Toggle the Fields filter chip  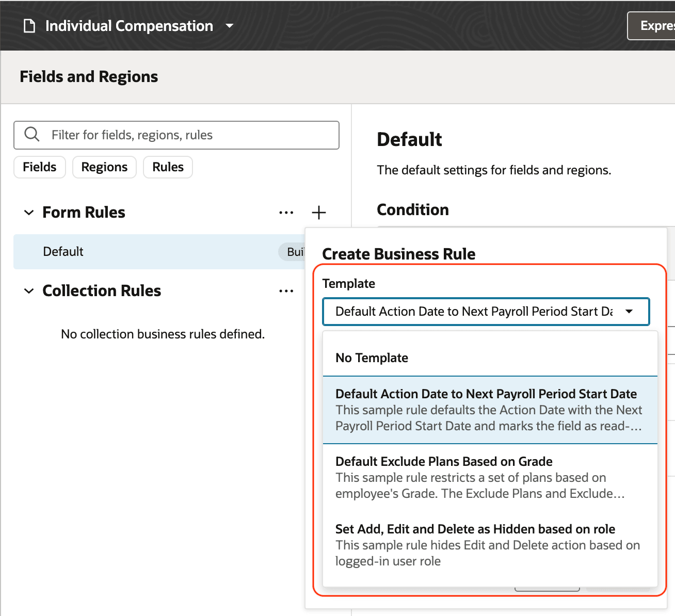click(x=39, y=167)
